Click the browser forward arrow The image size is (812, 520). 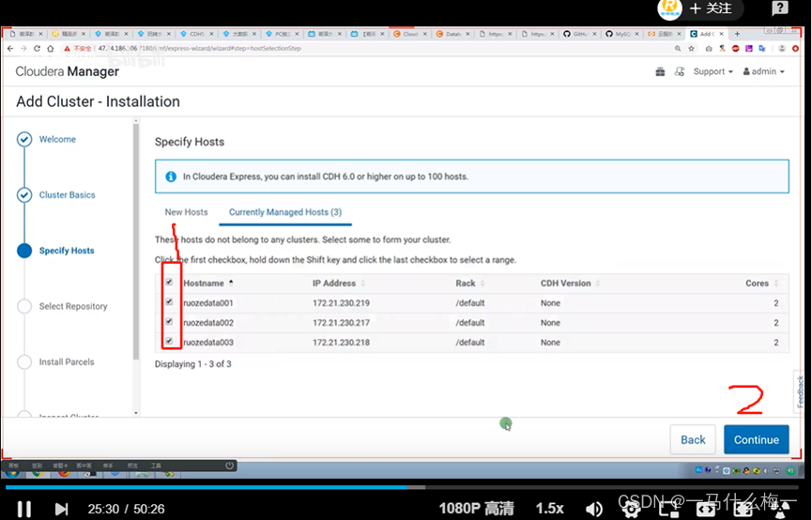point(23,48)
